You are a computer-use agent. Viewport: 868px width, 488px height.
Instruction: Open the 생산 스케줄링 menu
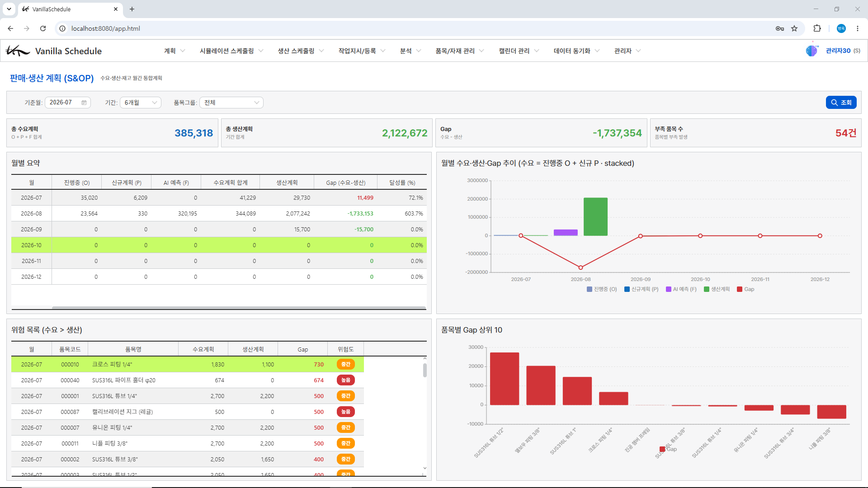click(301, 51)
